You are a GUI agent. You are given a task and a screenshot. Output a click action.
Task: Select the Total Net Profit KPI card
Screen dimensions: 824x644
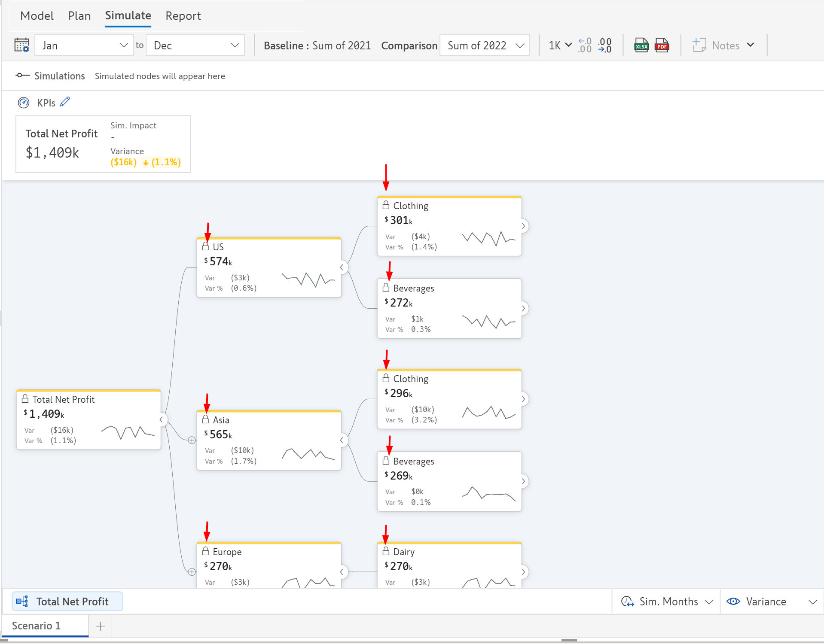click(x=103, y=144)
